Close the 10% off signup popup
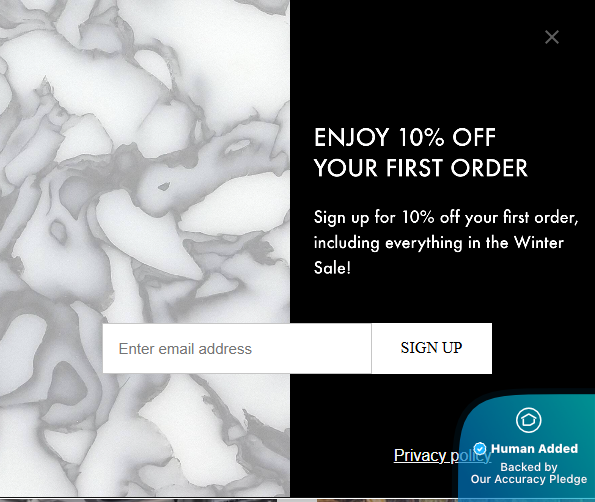Image resolution: width=595 pixels, height=502 pixels. click(551, 37)
